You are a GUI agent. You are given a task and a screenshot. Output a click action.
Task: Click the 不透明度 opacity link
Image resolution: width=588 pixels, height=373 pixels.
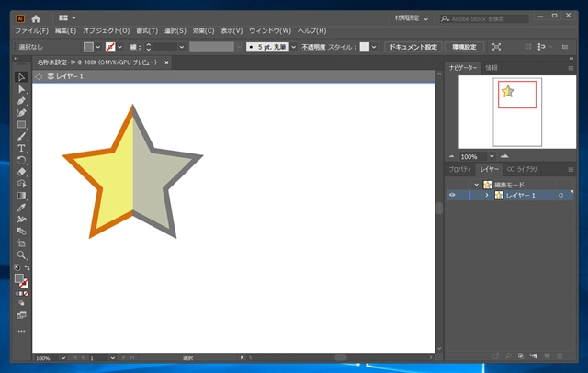[x=313, y=47]
